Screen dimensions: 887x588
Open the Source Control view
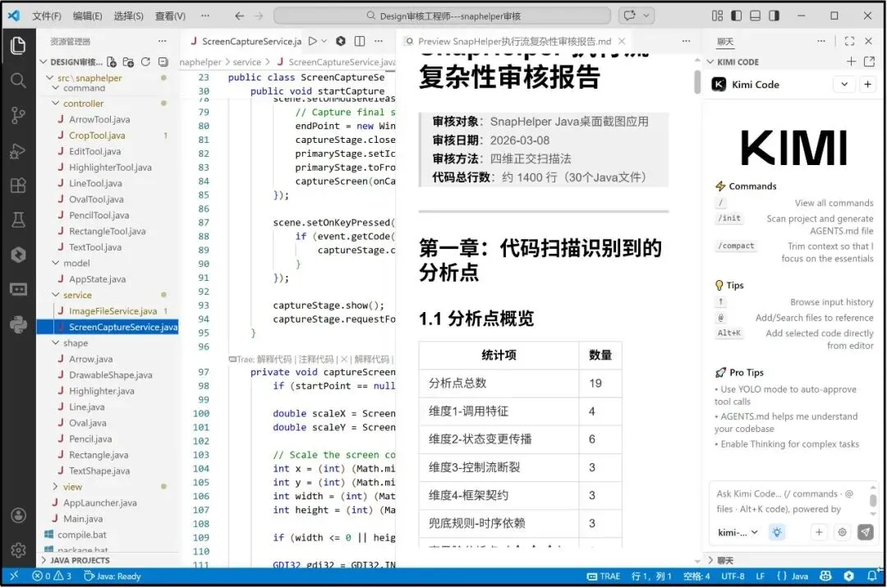tap(17, 115)
